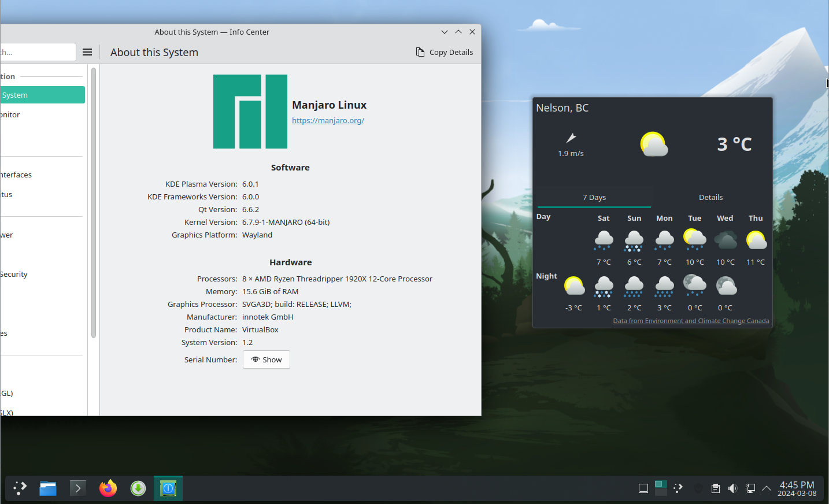The width and height of the screenshot is (829, 504).
Task: Open the clipboard tray icon
Action: pos(716,488)
